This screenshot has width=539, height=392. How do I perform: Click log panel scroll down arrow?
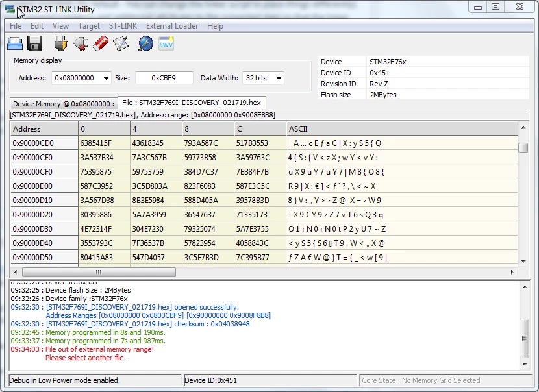[x=524, y=365]
